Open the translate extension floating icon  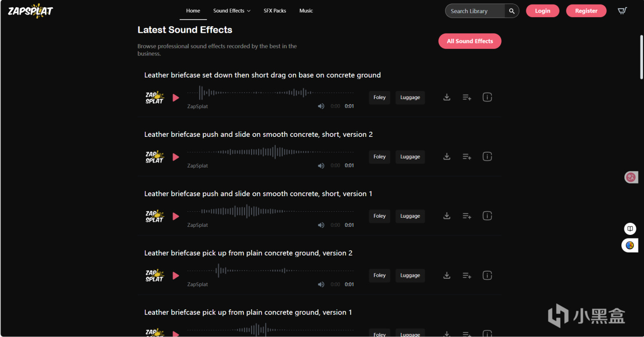pyautogui.click(x=630, y=177)
